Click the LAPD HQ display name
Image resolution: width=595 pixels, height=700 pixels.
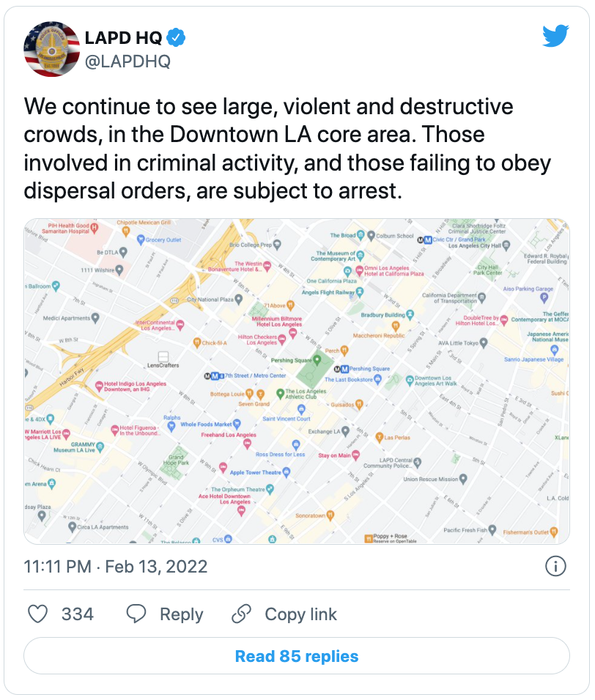(122, 38)
